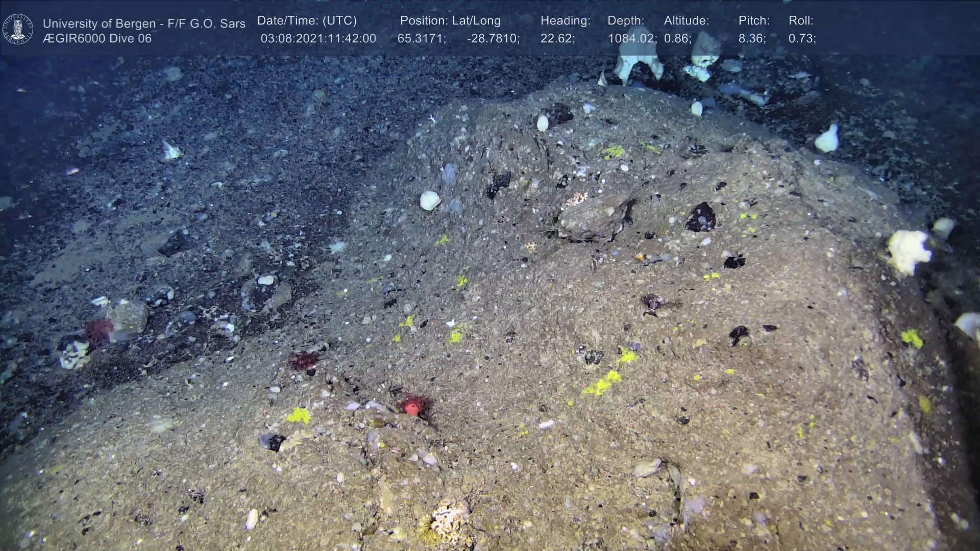Click the Altitude label
The width and height of the screenshot is (980, 551).
click(687, 21)
